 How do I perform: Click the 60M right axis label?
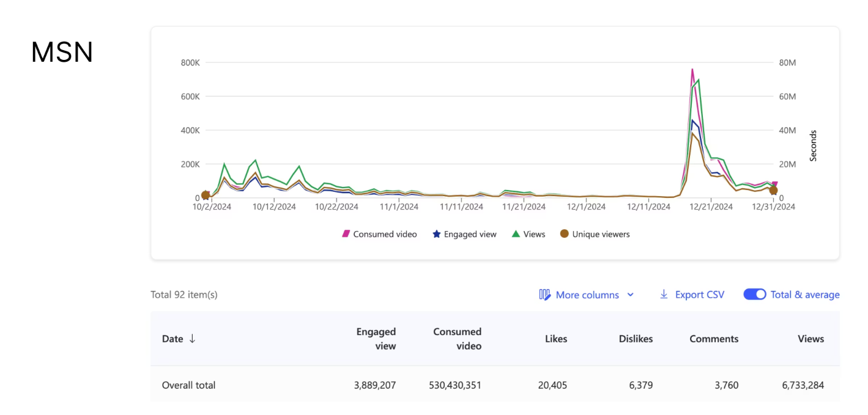787,97
